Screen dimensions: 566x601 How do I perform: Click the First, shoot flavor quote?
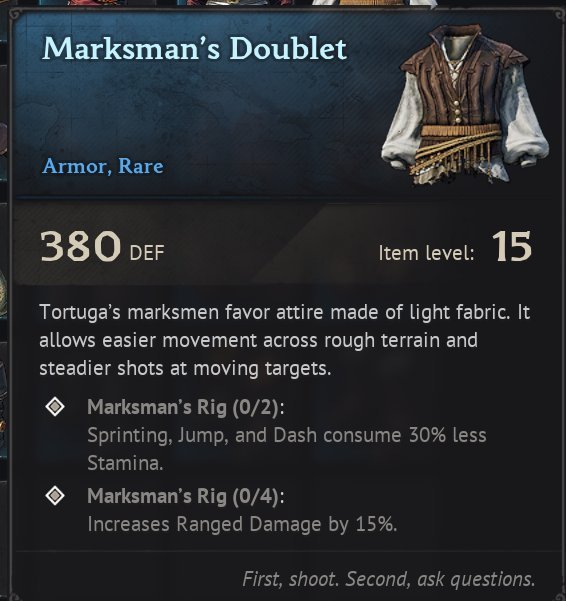[x=389, y=579]
